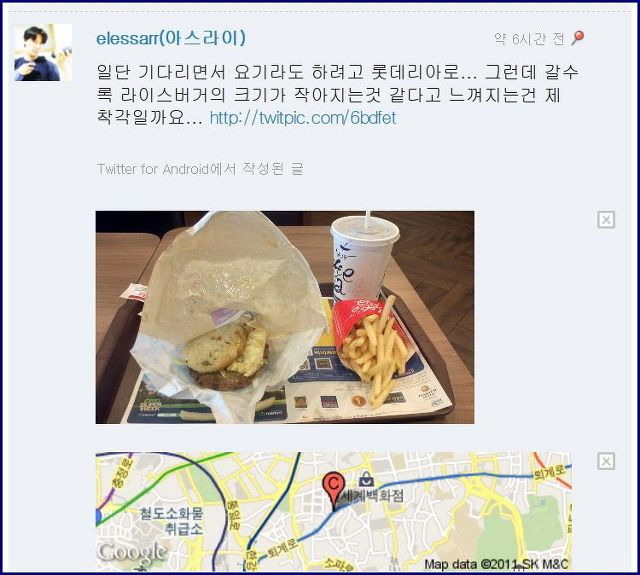Open the rice burger meal photo
This screenshot has height=575, width=640.
pos(285,317)
